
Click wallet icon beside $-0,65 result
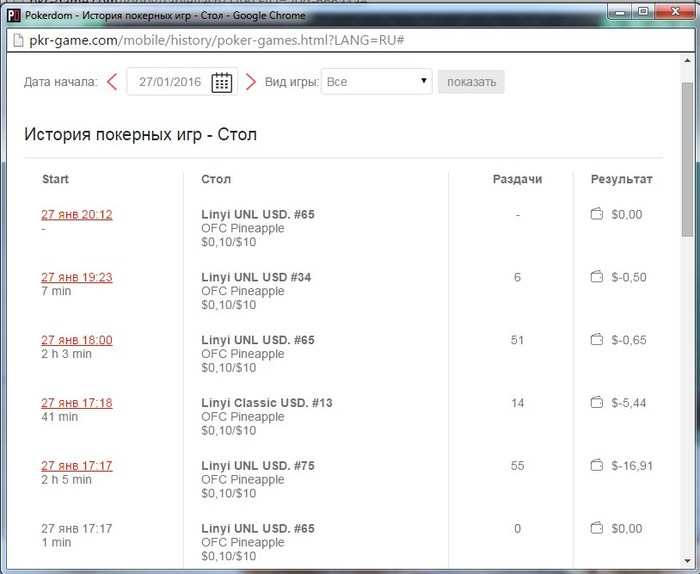tap(597, 340)
